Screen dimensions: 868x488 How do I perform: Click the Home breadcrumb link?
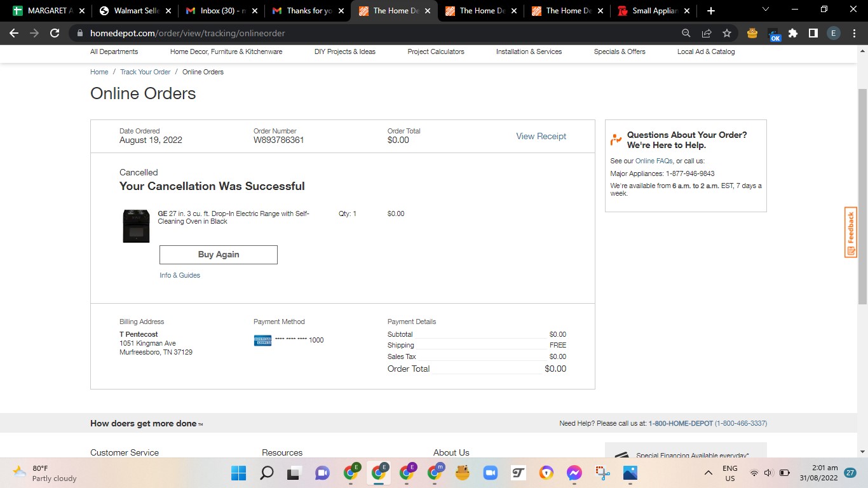[99, 72]
